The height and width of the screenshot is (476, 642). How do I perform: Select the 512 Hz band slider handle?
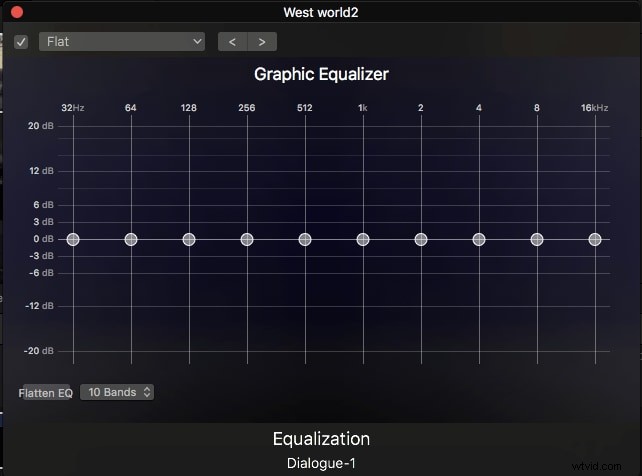pyautogui.click(x=305, y=239)
